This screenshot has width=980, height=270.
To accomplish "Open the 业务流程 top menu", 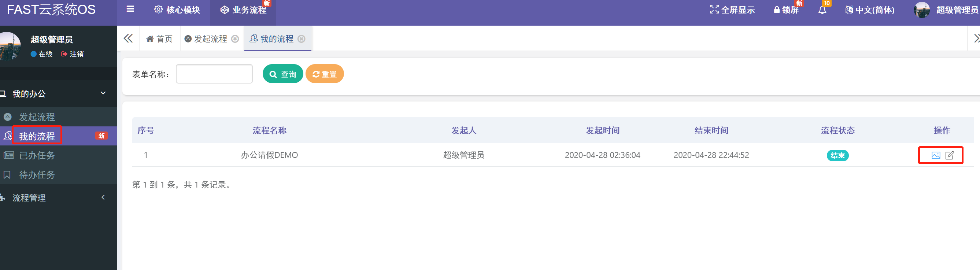I will tap(244, 10).
